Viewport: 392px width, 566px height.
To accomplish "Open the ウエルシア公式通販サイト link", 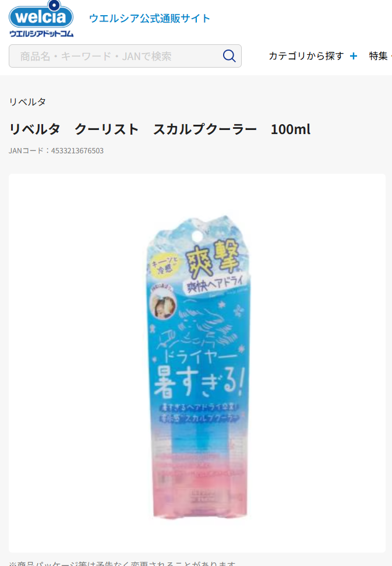I will click(x=150, y=19).
